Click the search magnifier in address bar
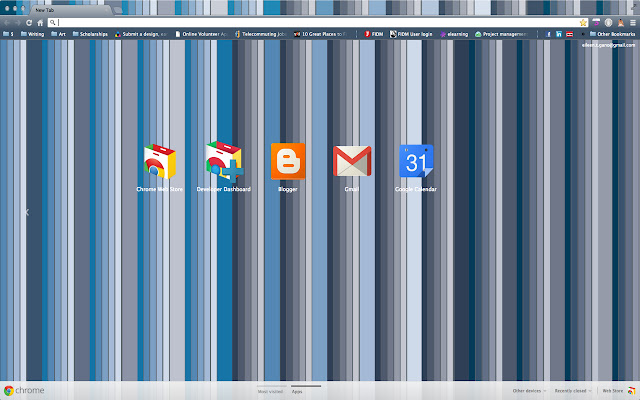 point(53,23)
